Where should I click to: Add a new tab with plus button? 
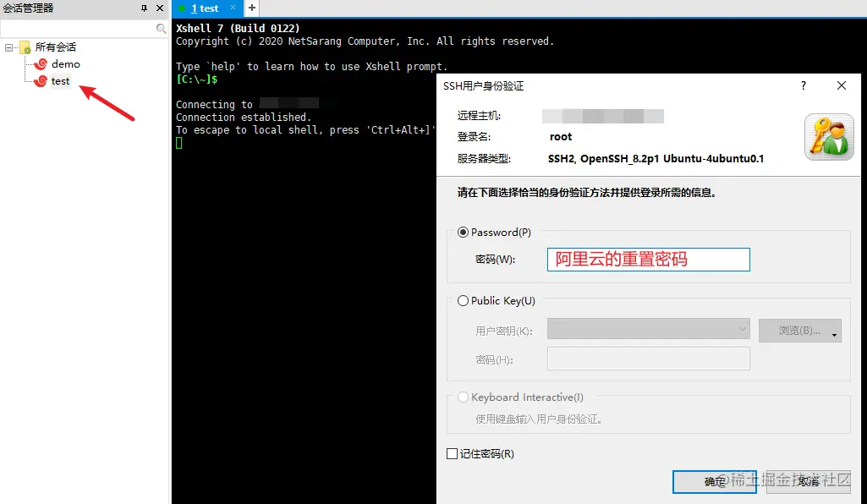(x=251, y=8)
